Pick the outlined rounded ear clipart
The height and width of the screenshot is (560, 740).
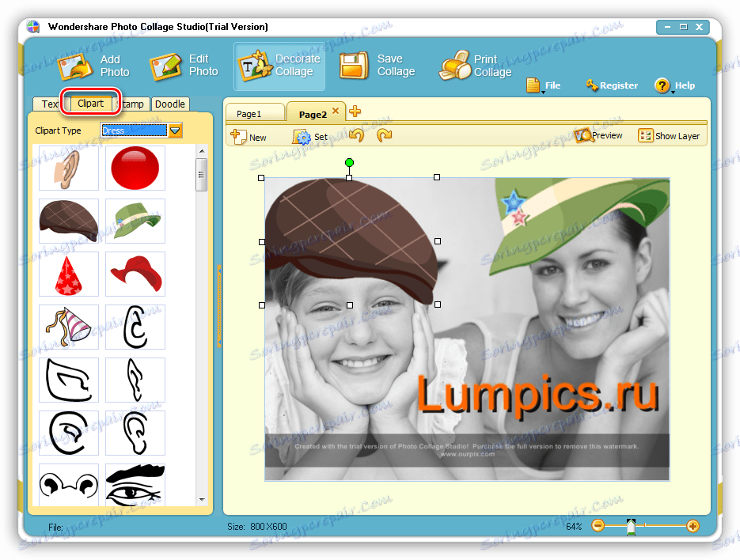pos(135,327)
